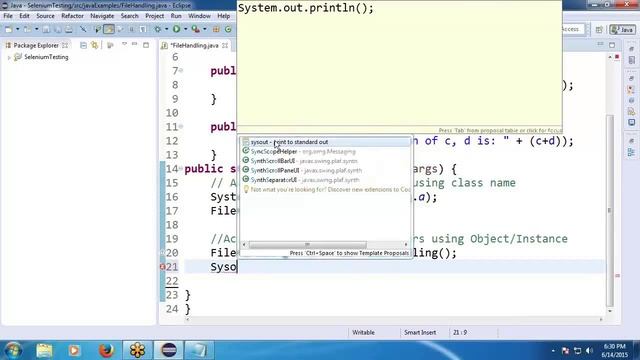Open the Project menu
Screen dimensions: 640x360
click(155, 16)
